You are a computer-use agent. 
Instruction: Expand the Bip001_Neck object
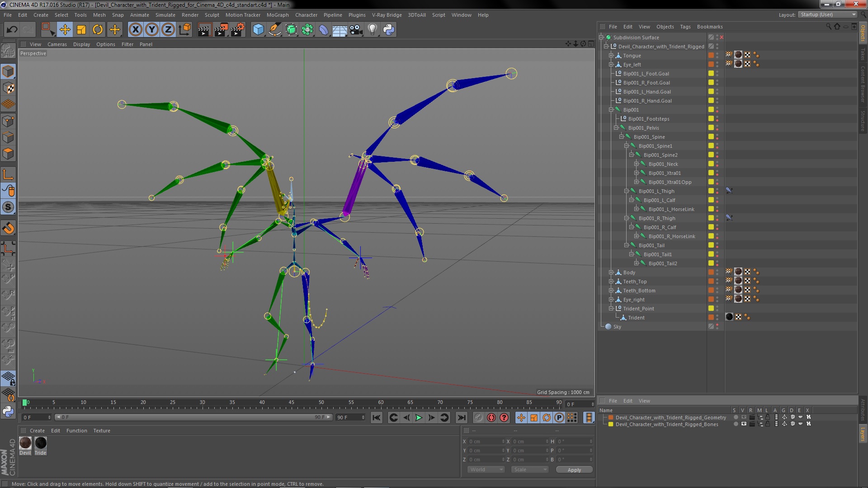636,164
